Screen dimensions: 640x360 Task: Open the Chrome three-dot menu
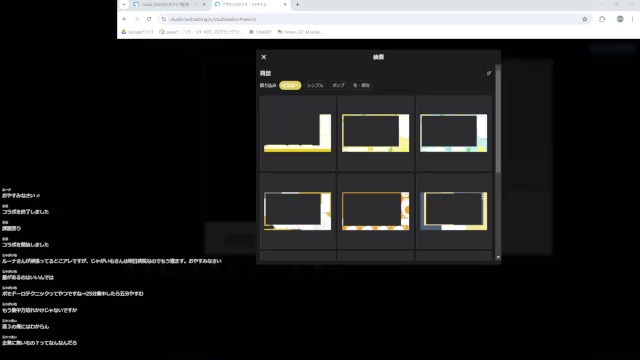point(632,19)
